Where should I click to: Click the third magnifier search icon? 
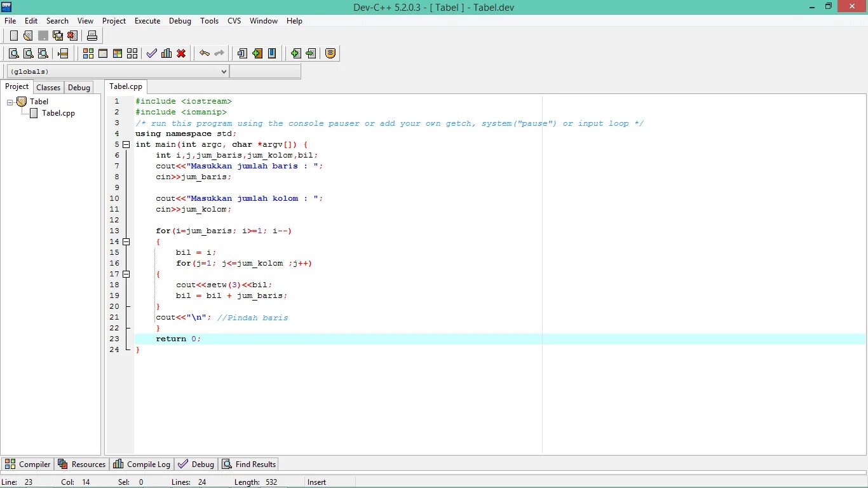point(43,53)
